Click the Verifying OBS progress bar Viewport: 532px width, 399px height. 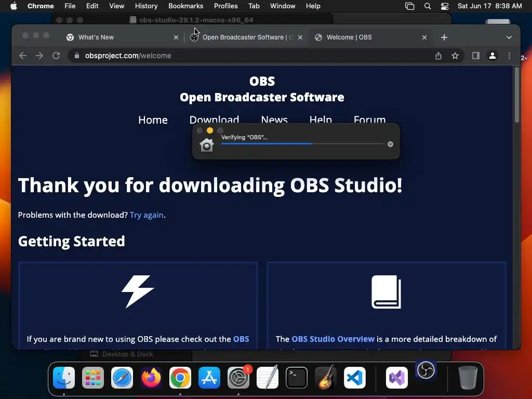tap(302, 144)
